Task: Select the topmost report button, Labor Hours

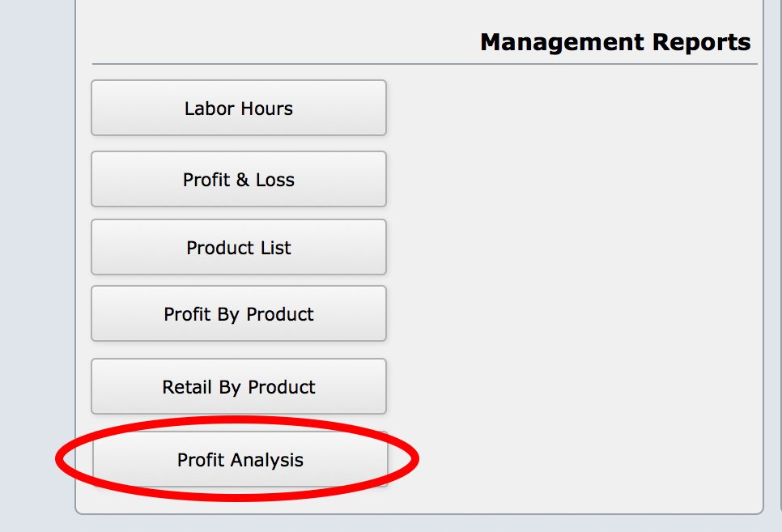Action: (x=238, y=108)
